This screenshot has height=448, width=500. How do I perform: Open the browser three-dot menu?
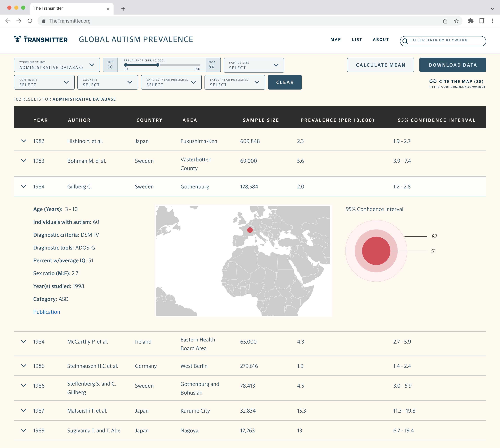pos(493,21)
